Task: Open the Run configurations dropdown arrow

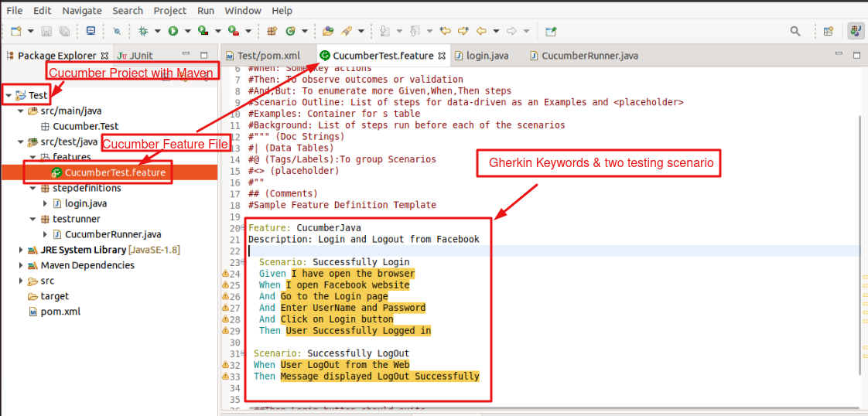Action: 188,32
